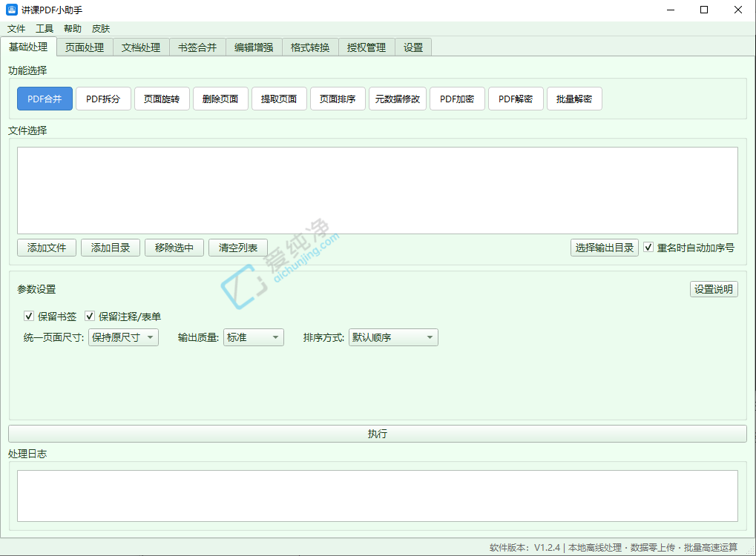Image resolution: width=756 pixels, height=556 pixels.
Task: Click the window resize grip in status bar
Action: (x=750, y=550)
